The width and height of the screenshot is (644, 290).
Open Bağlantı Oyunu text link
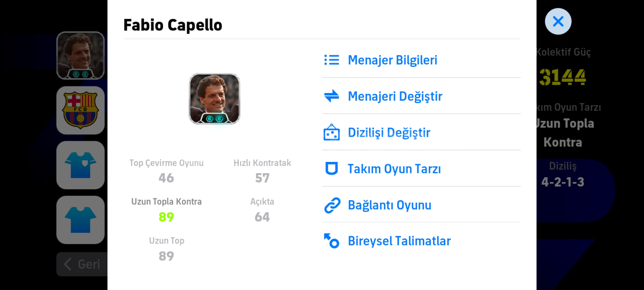[390, 205]
